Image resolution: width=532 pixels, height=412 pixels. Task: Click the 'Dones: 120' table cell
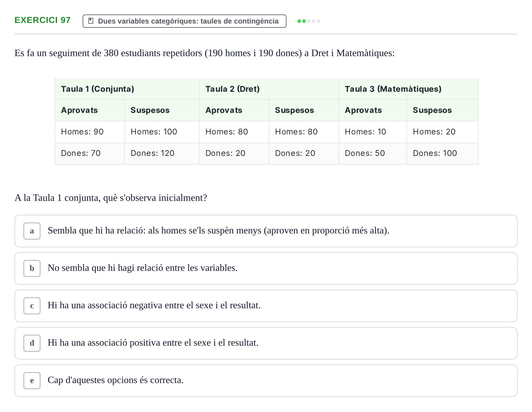click(x=162, y=153)
